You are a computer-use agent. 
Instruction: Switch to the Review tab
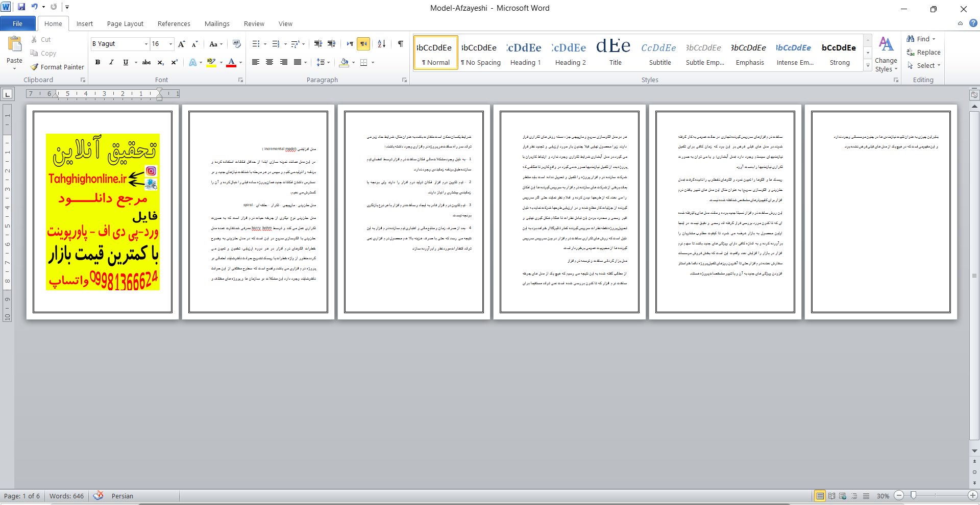[254, 23]
